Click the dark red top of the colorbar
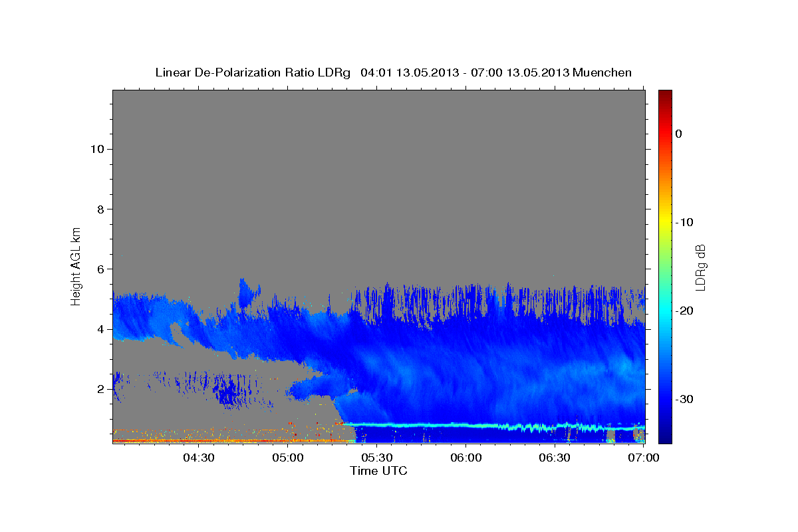 click(665, 95)
